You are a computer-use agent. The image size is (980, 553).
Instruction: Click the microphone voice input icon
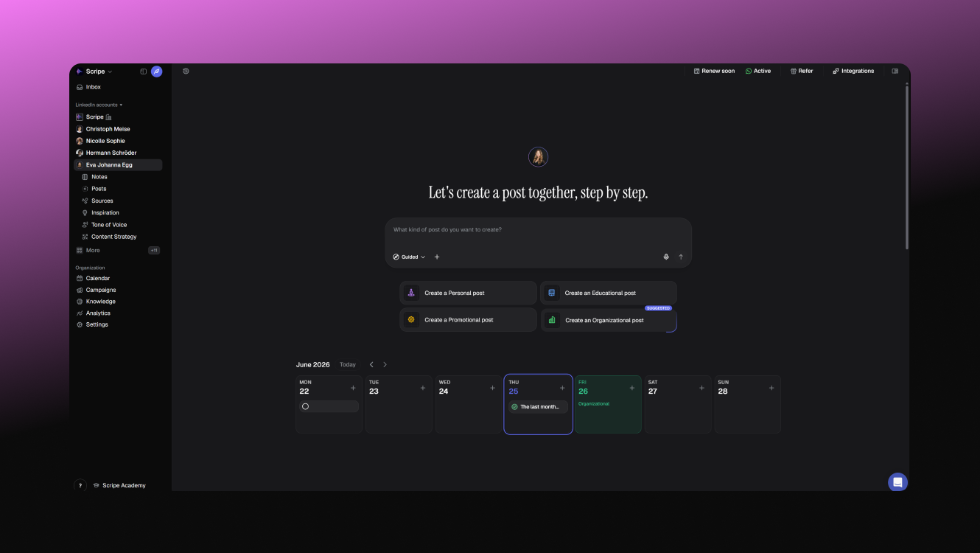666,257
